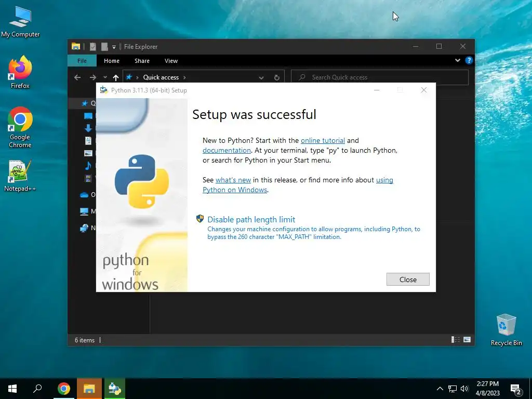532x399 pixels.
Task: Refresh the Quick access view
Action: (x=277, y=78)
